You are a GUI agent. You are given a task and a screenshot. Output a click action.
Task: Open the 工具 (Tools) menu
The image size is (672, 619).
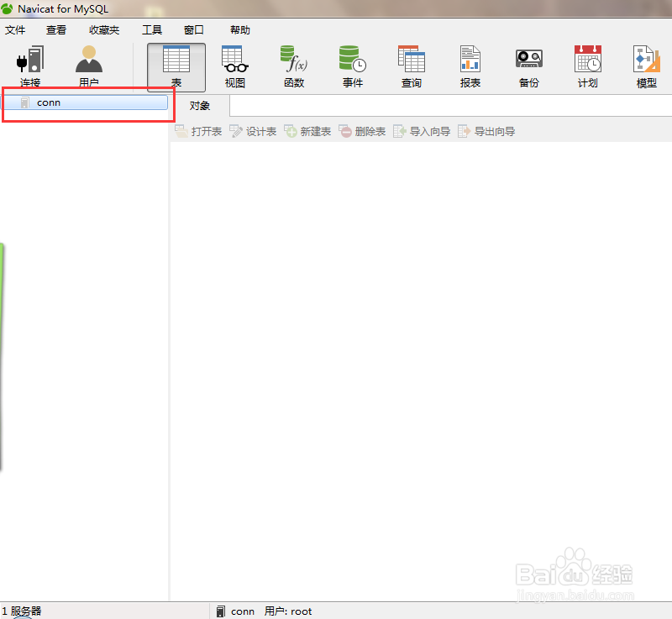point(152,29)
